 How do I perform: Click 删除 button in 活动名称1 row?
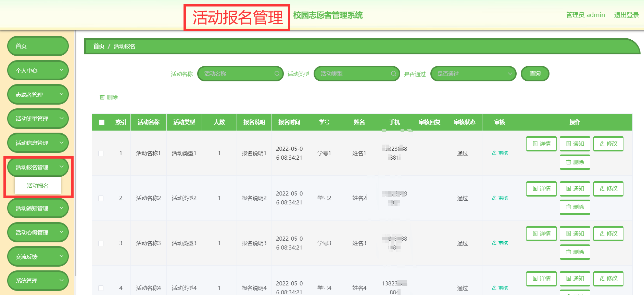point(575,162)
